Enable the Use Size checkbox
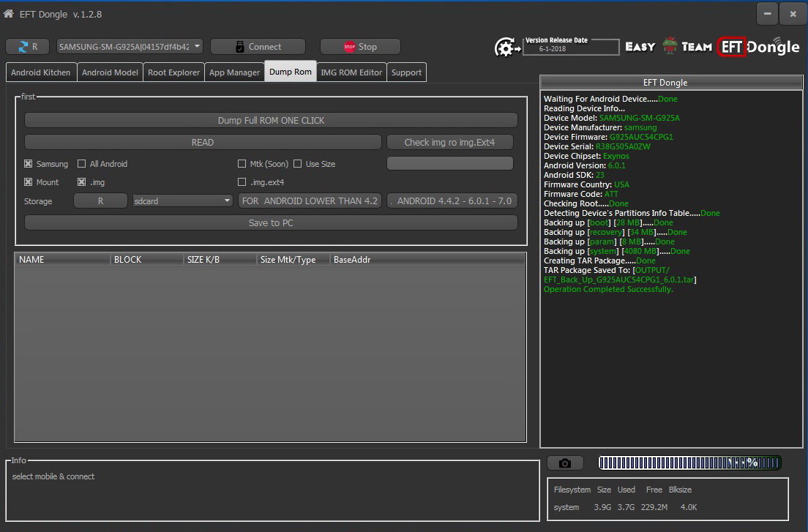808x532 pixels. point(297,164)
